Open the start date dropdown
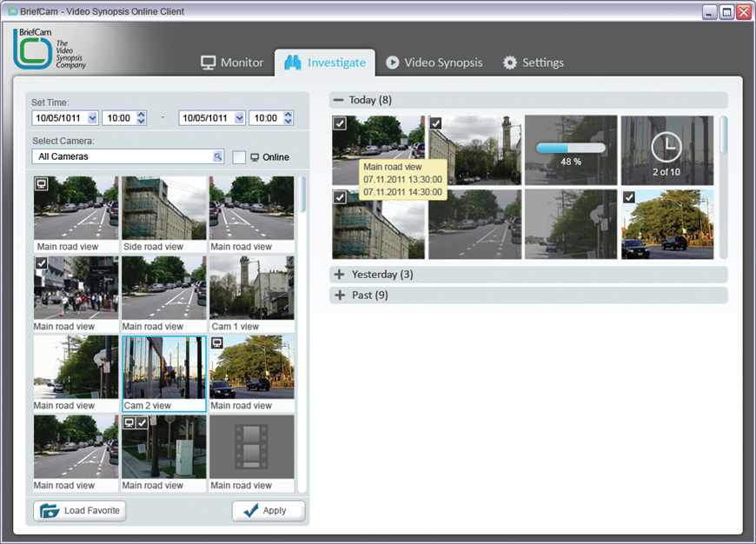Screen dimensions: 756x544 click(x=92, y=118)
